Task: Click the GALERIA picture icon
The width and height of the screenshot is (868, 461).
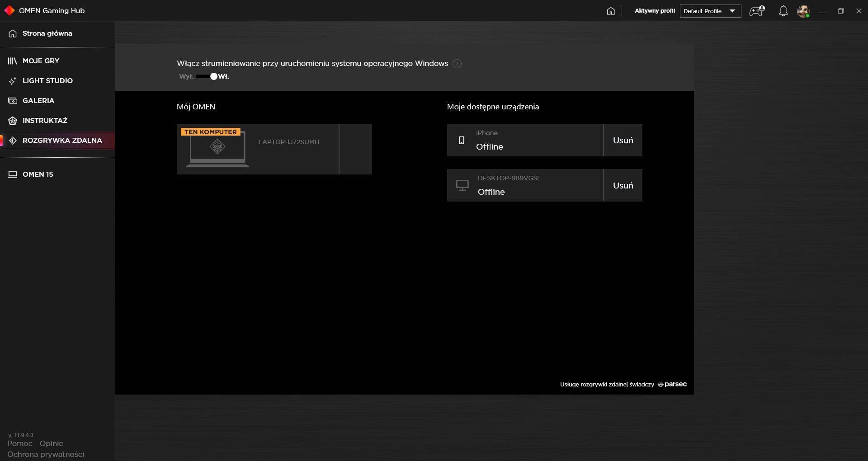Action: click(13, 101)
